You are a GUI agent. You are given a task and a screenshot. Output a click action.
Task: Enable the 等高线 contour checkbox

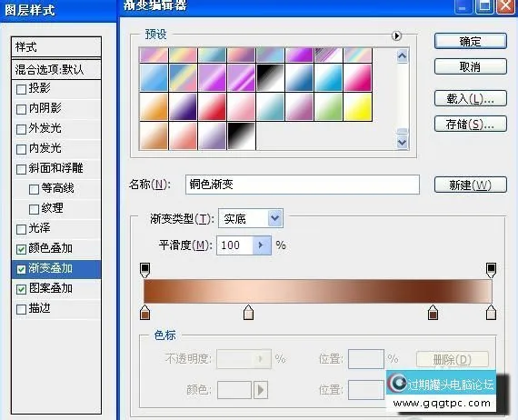pyautogui.click(x=34, y=189)
